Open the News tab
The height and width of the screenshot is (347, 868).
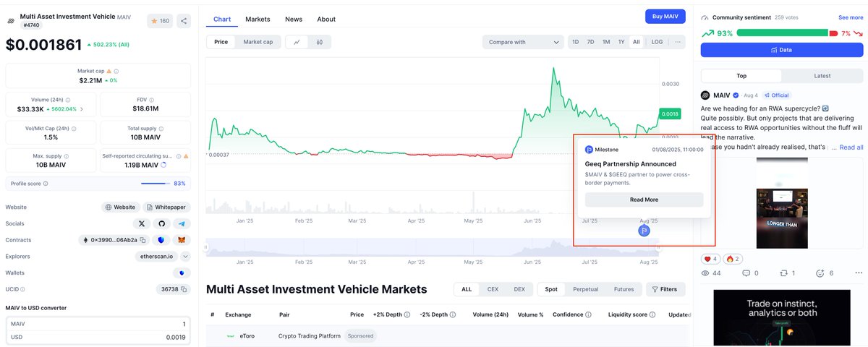pyautogui.click(x=294, y=20)
